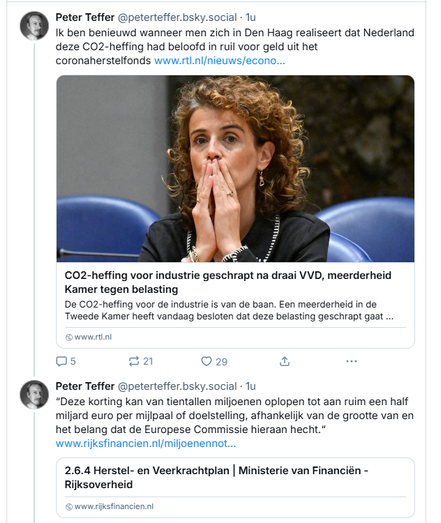Image resolution: width=441 pixels, height=523 pixels.
Task: Open the three-dots more options menu
Action: coord(351,361)
